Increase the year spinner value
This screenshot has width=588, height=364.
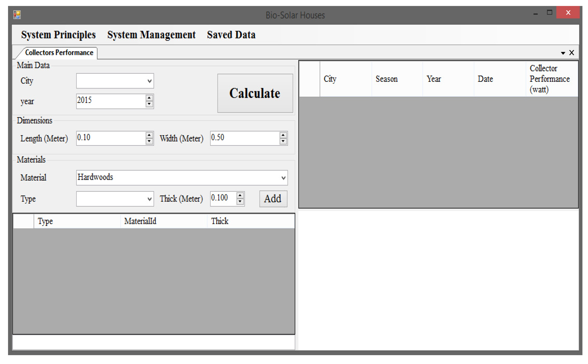pos(149,98)
